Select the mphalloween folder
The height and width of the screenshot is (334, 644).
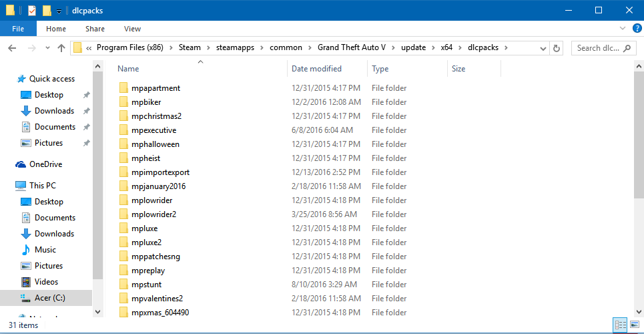point(155,144)
